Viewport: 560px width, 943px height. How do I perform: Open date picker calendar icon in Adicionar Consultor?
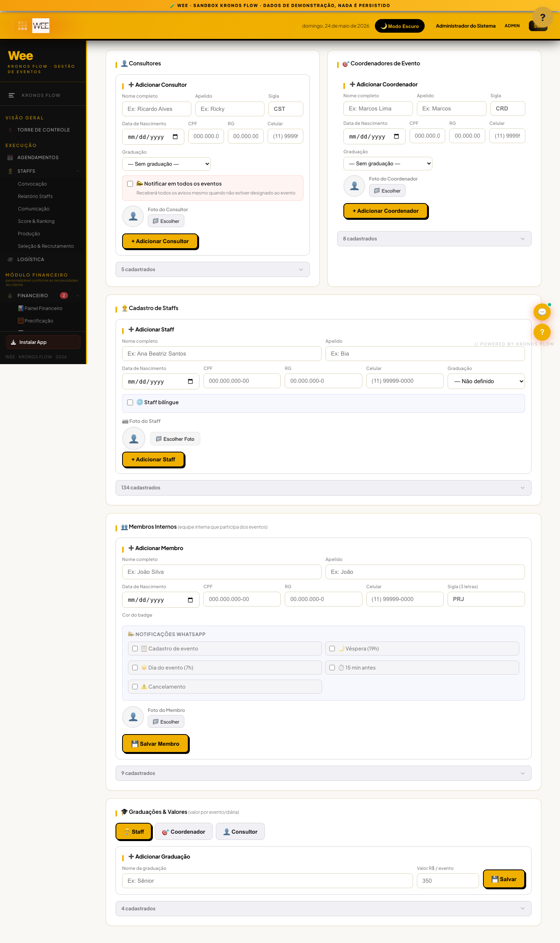[175, 137]
